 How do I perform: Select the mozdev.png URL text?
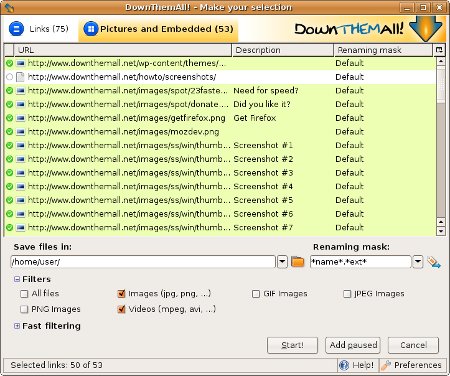click(123, 132)
